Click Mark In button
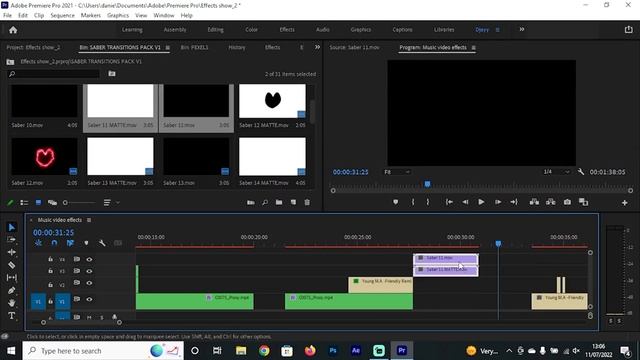This screenshot has width=640, height=360. (413, 202)
